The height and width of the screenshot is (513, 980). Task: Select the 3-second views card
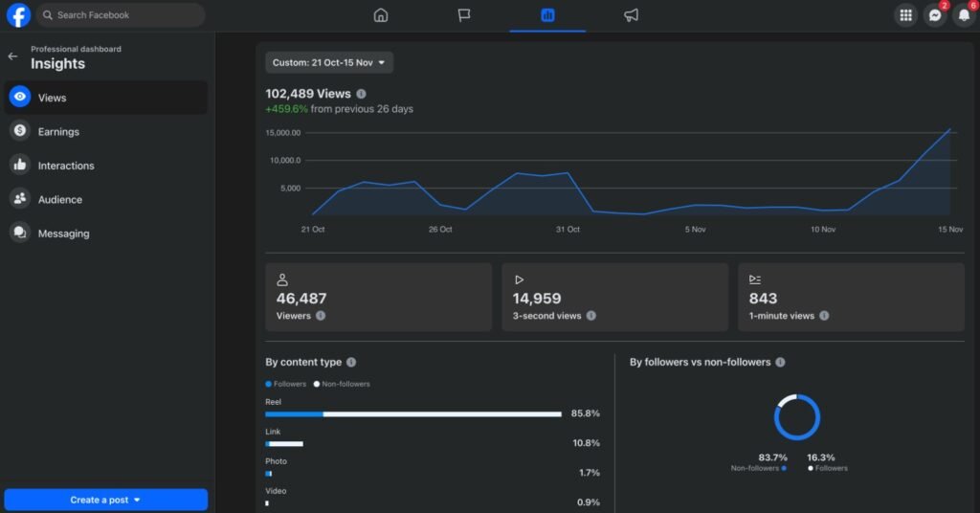[614, 298]
